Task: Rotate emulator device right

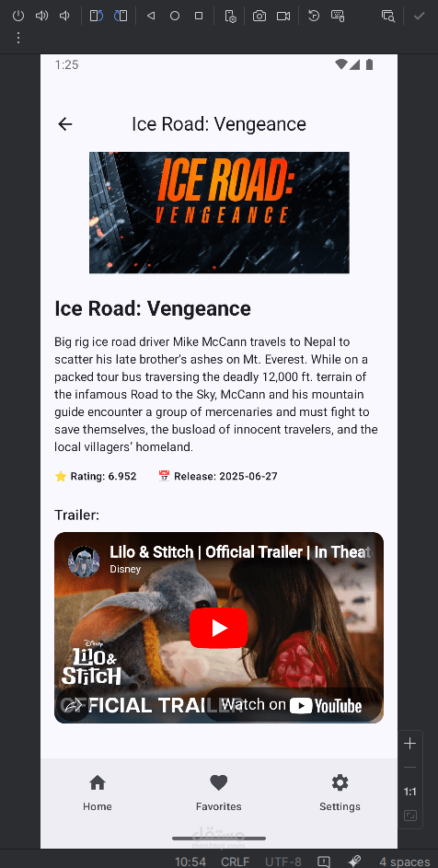Action: coord(121,16)
